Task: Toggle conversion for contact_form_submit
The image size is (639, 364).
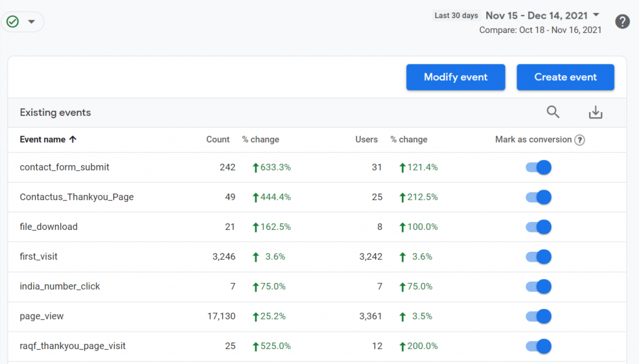Action: 539,167
